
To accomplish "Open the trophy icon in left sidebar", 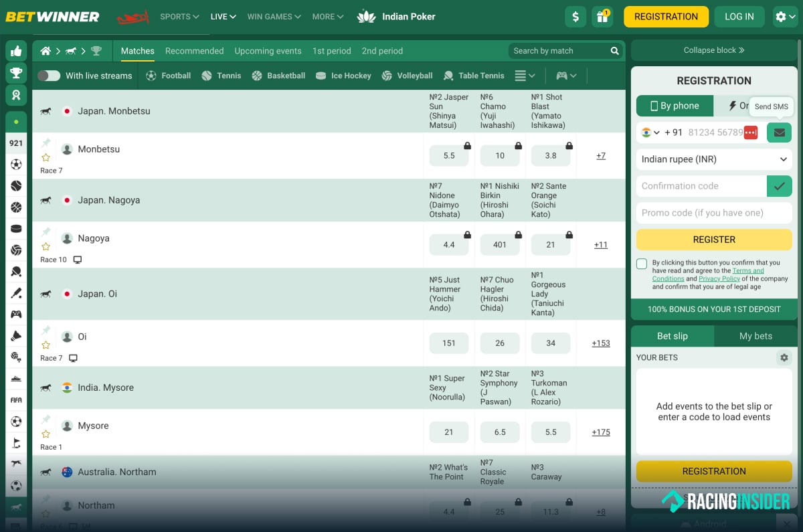I will click(16, 73).
